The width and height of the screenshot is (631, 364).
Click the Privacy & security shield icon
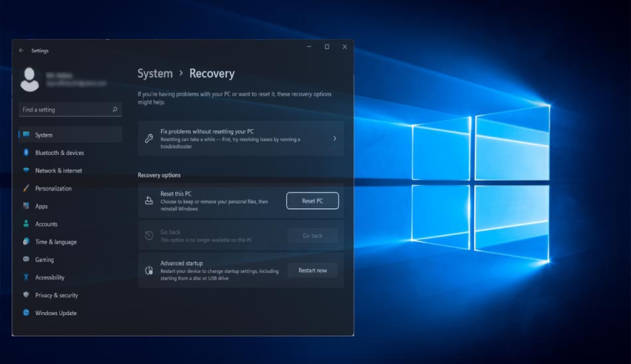tap(26, 295)
